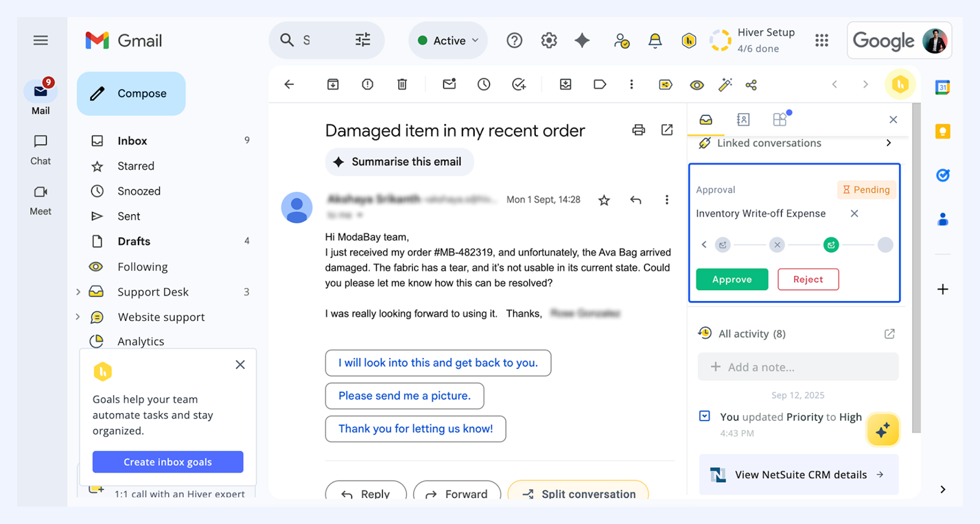Viewport: 980px width, 524px height.
Task: Close the inbox goals popup
Action: click(240, 365)
